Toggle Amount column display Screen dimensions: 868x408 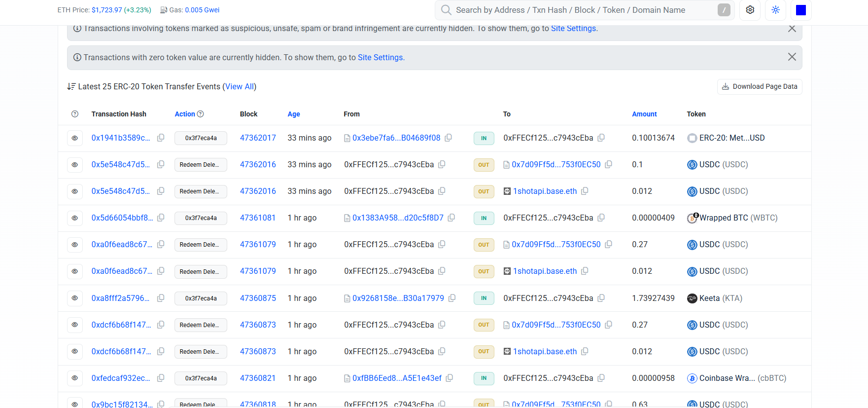[x=644, y=114]
